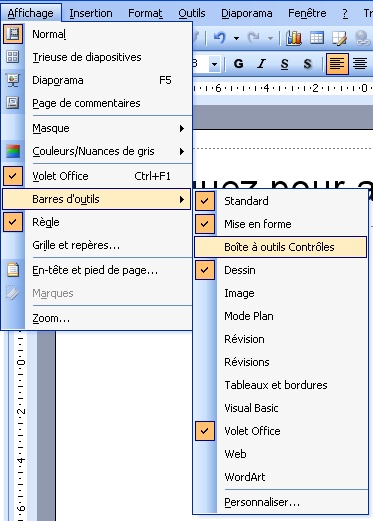Viewport: 373px width, 521px height.
Task: Open Grille et repères… dialog
Action: 76,245
